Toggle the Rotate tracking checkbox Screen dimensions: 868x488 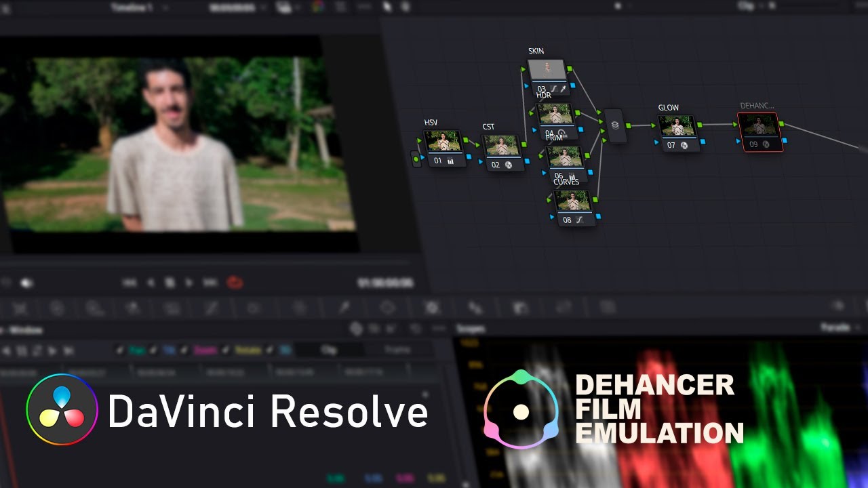point(226,350)
